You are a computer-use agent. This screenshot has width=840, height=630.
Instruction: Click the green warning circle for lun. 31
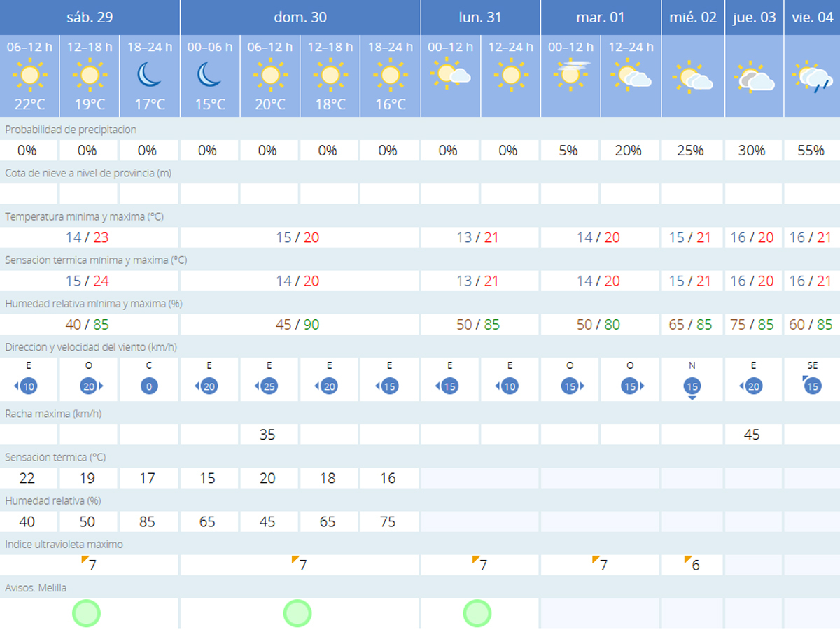(477, 613)
